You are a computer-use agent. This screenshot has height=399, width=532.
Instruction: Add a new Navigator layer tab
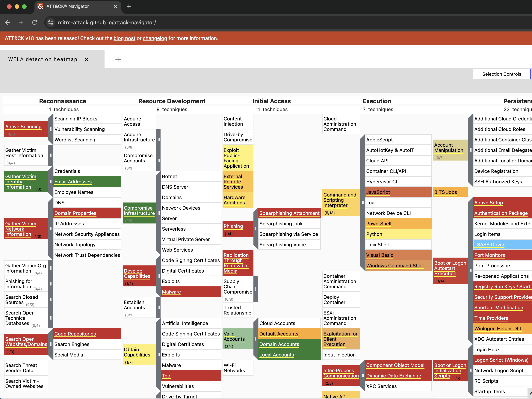(118, 59)
